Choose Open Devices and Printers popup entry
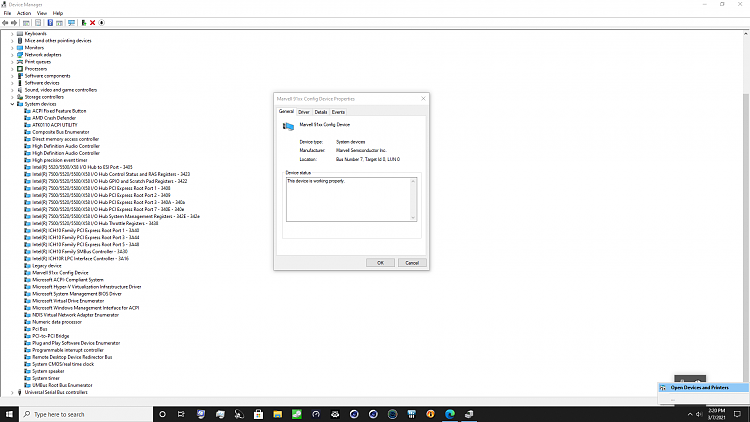Image resolution: width=750 pixels, height=422 pixels. (x=704, y=388)
